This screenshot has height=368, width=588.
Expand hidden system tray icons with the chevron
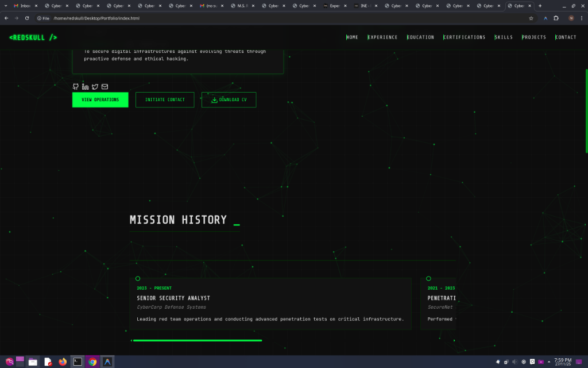(548, 362)
